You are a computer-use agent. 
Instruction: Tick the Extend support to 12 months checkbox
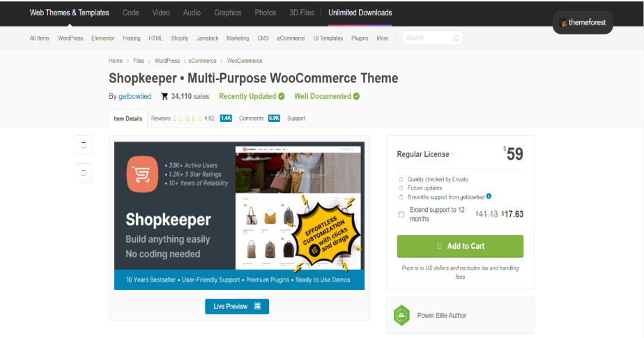pyautogui.click(x=401, y=215)
